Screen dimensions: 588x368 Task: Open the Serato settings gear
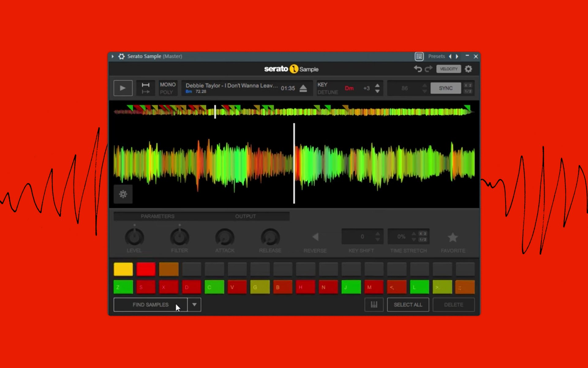pyautogui.click(x=468, y=69)
